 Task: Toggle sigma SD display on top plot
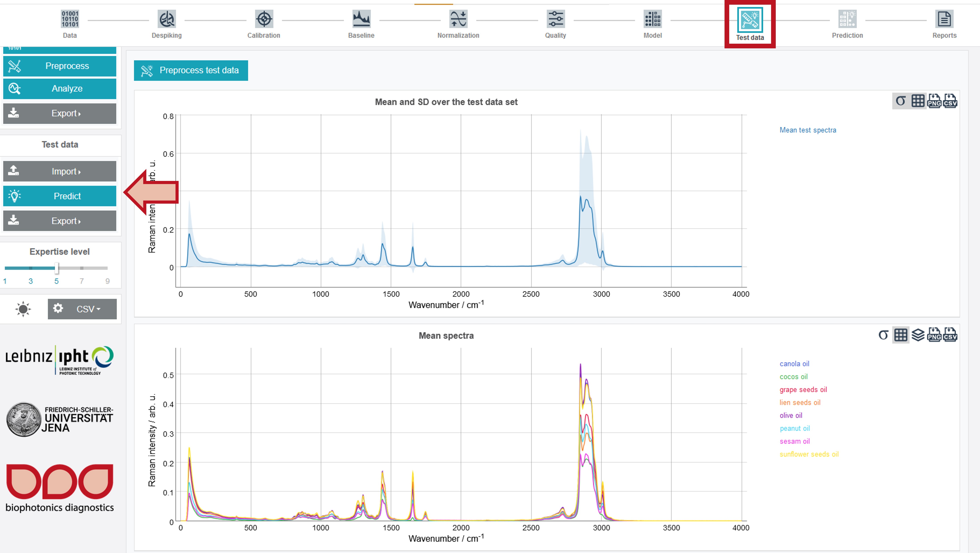[x=900, y=101]
